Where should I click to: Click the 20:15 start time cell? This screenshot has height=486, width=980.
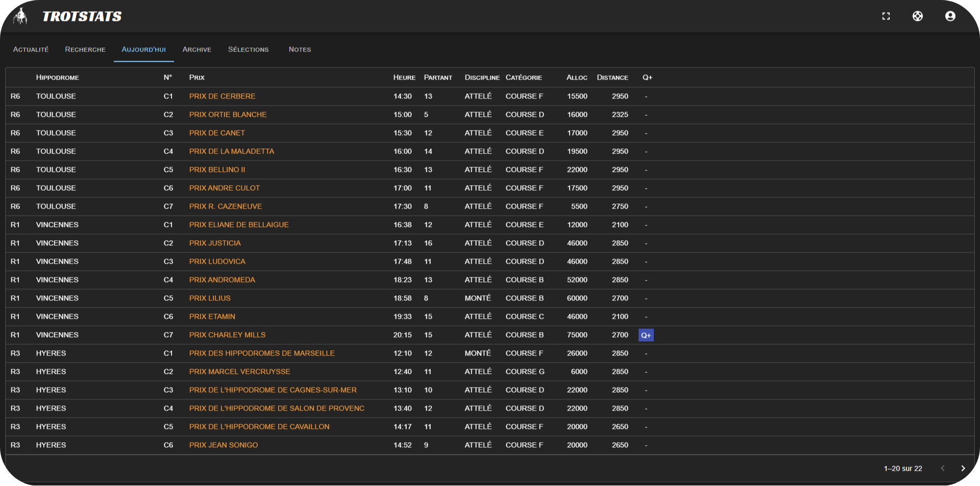(x=403, y=335)
